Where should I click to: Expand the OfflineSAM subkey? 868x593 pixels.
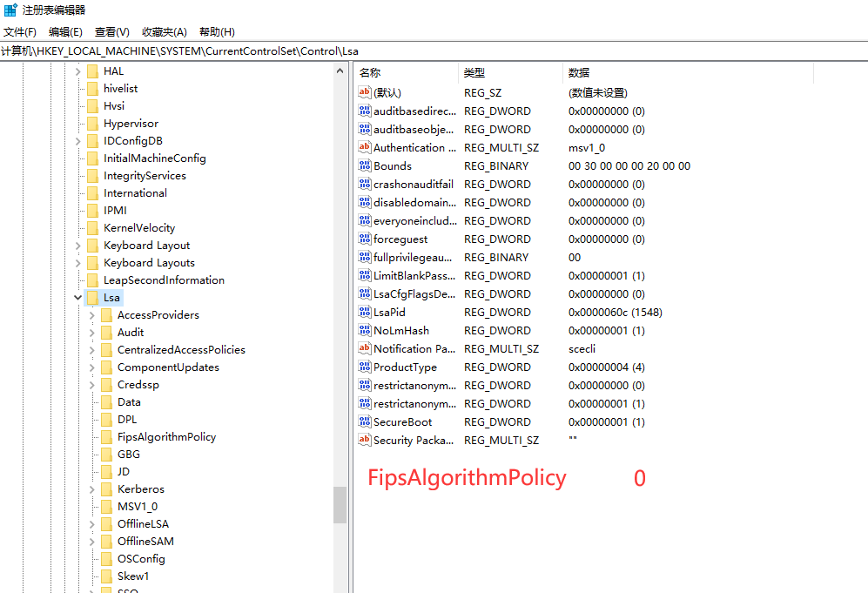pyautogui.click(x=92, y=542)
